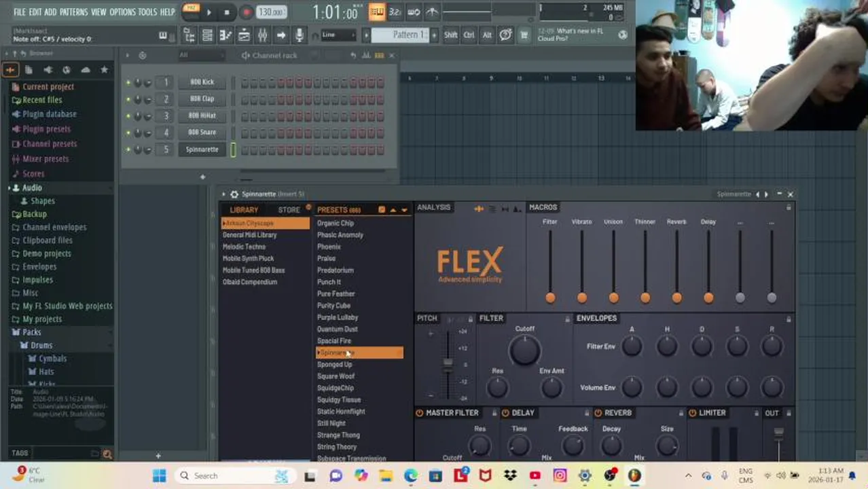Screen dimensions: 868x489
Task: Open the shopping cart content library icon
Action: pos(524,35)
